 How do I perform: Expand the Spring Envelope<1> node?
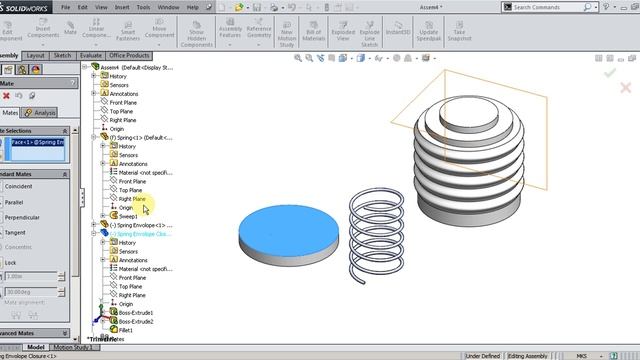(94, 224)
